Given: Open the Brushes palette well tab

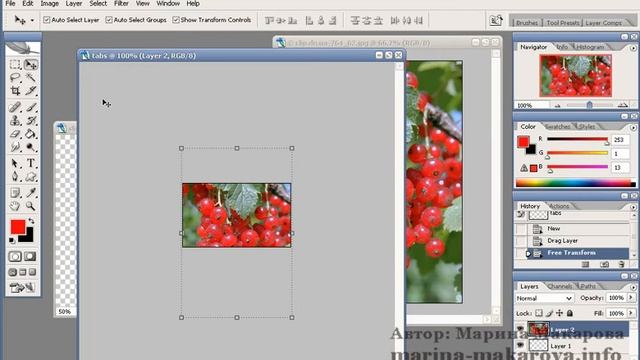Looking at the screenshot, I should point(527,23).
